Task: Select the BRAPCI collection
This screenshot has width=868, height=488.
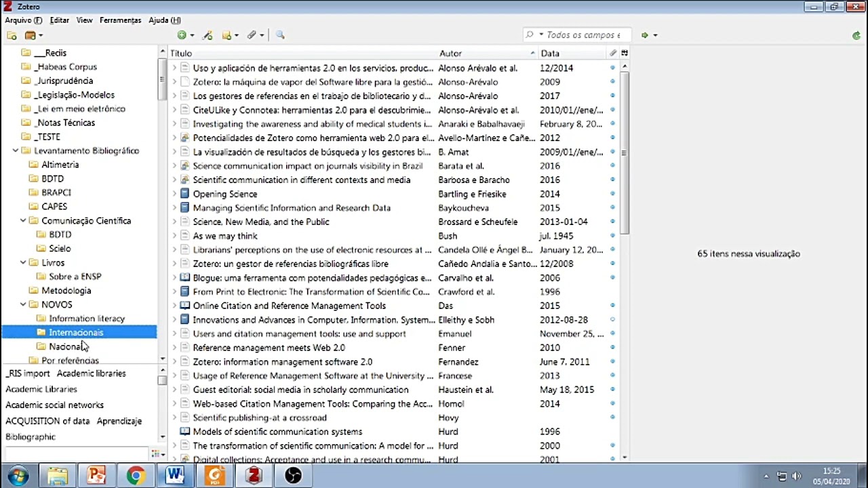Action: pyautogui.click(x=56, y=192)
